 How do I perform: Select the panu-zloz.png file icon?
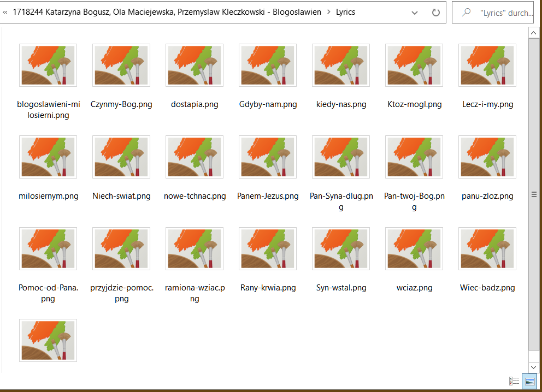487,157
